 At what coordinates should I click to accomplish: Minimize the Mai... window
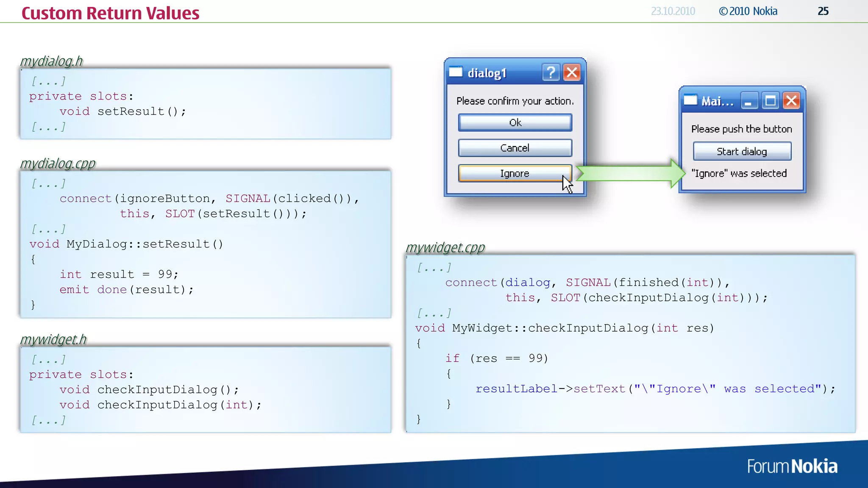pos(749,101)
